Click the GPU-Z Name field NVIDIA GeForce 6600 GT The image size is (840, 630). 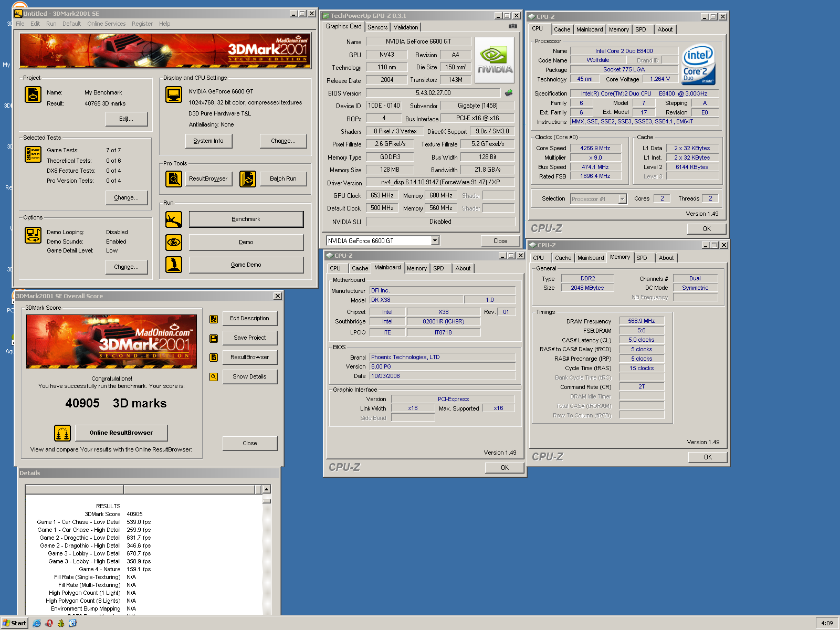tap(418, 41)
